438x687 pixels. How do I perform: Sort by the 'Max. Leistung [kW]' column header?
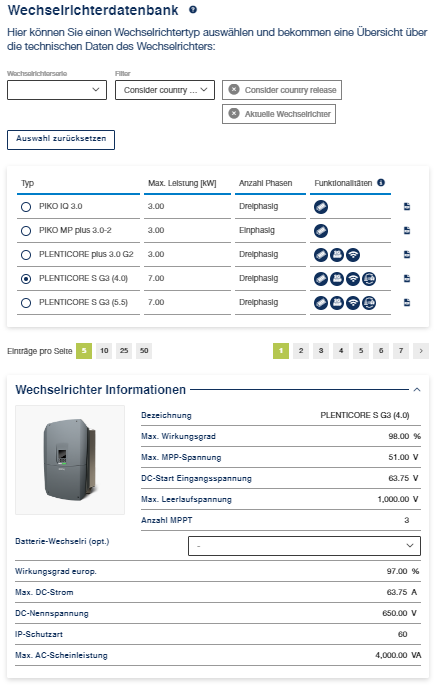click(x=182, y=183)
